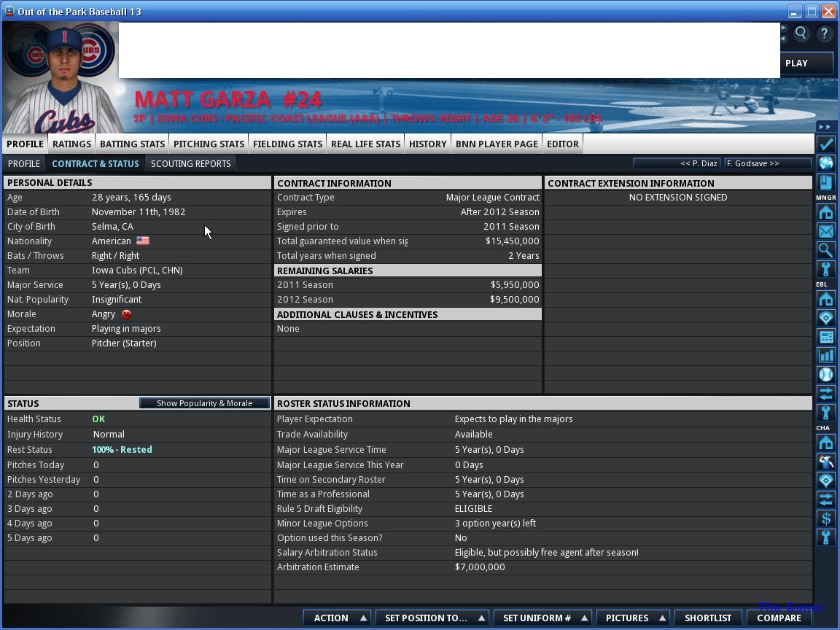This screenshot has height=630, width=840.
Task: Click the baseball icon under EBL
Action: point(825,374)
